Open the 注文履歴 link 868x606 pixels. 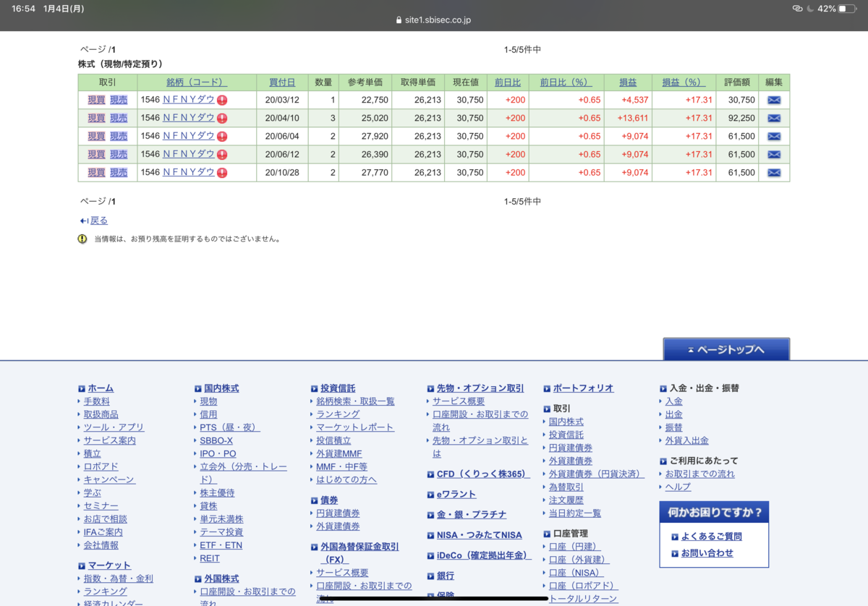566,500
